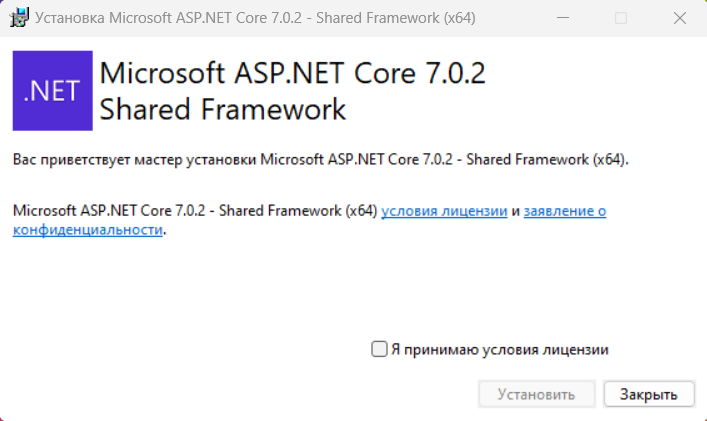Click the greyed-out maximize window button
Image resolution: width=707 pixels, height=421 pixels.
click(621, 18)
